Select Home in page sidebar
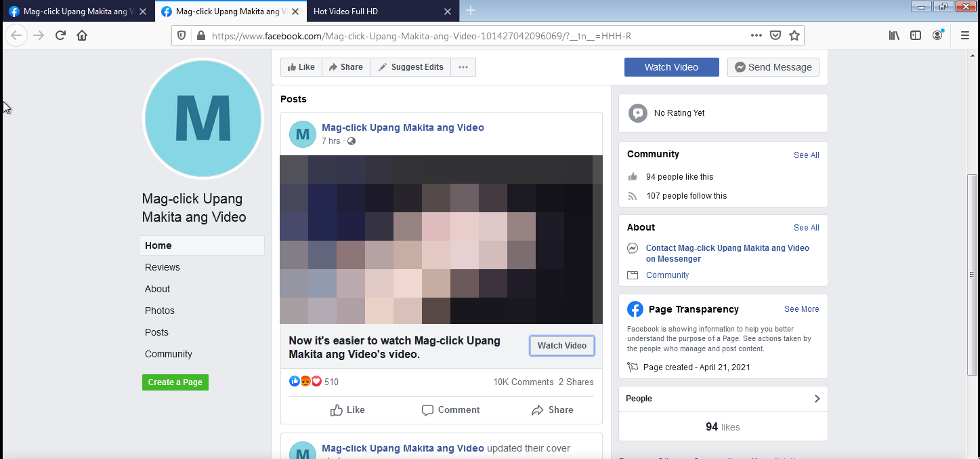Screen dimensions: 980x459 (x=202, y=245)
